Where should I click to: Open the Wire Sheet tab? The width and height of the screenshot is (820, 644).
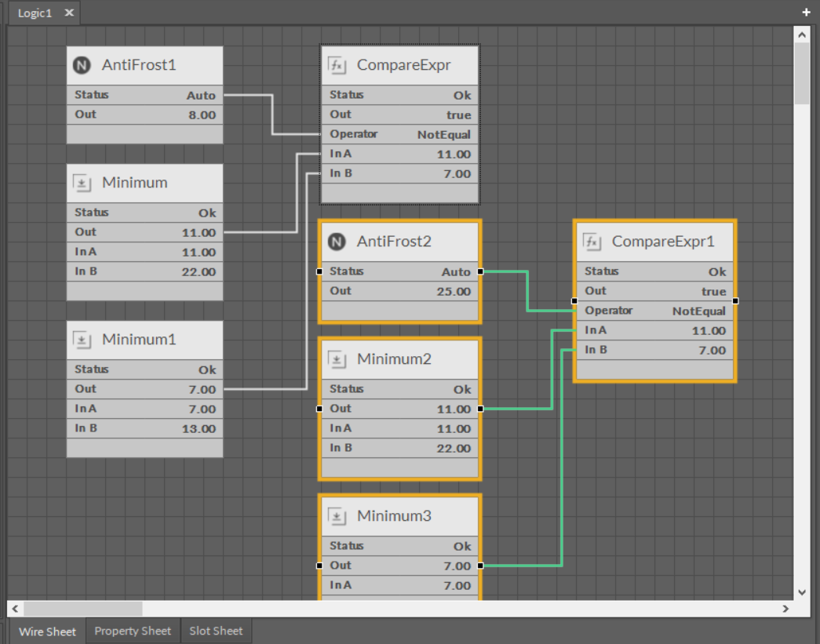coord(47,631)
